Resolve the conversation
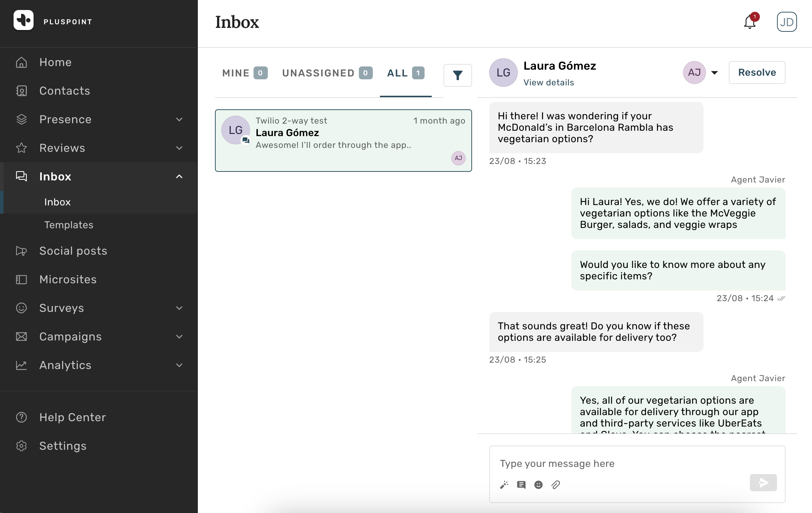The image size is (812, 513). coord(757,73)
